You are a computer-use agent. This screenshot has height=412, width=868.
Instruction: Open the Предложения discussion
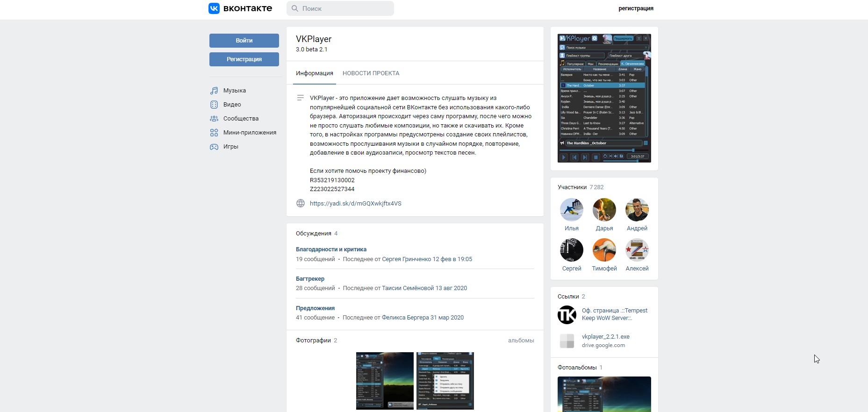pos(315,308)
